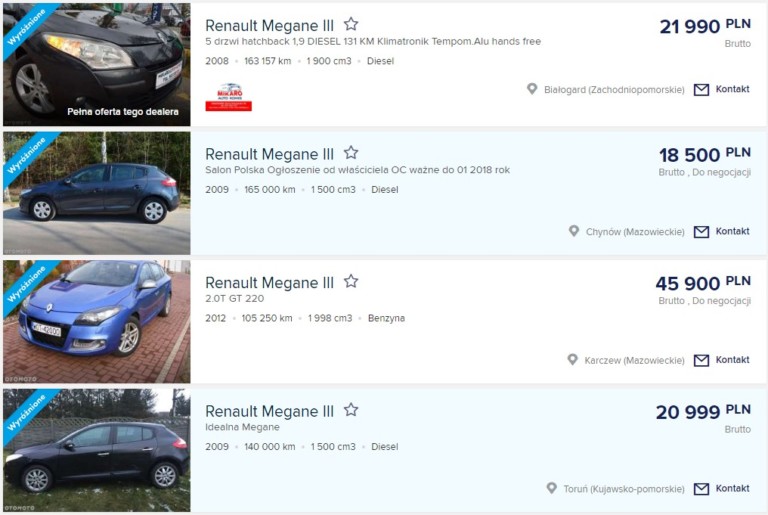Favorite the 21 990 PLN Megane with star

coord(351,24)
